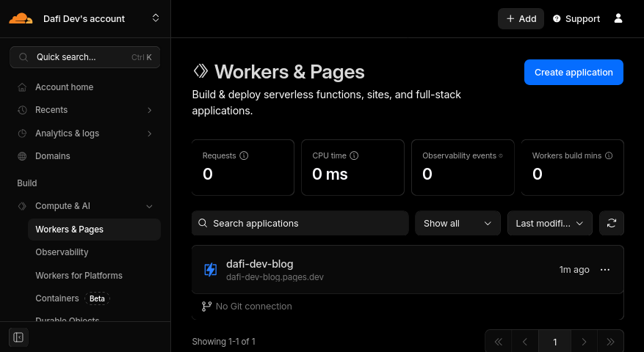Open the Show all filter dropdown
The image size is (644, 352).
[457, 223]
